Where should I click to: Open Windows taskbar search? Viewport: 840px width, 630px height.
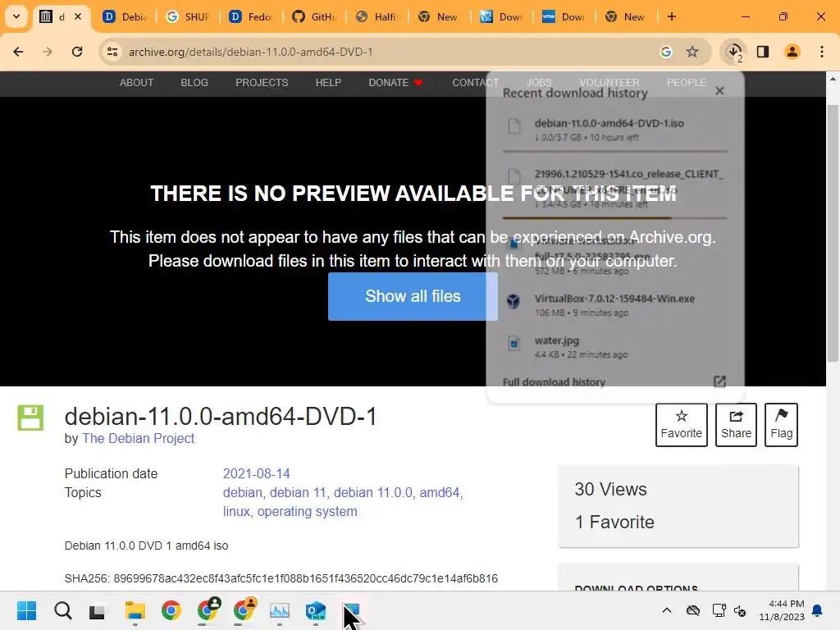click(x=62, y=610)
